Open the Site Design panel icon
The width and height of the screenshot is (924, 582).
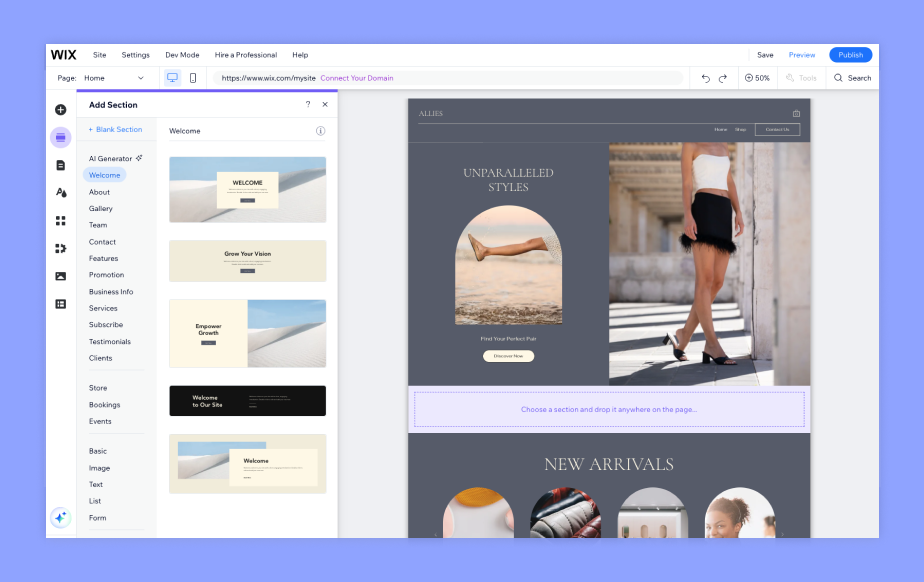point(60,190)
